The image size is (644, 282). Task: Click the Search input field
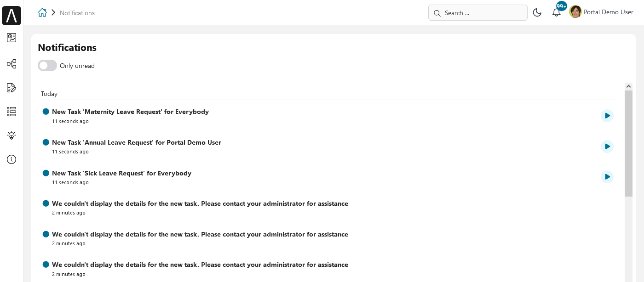(477, 13)
